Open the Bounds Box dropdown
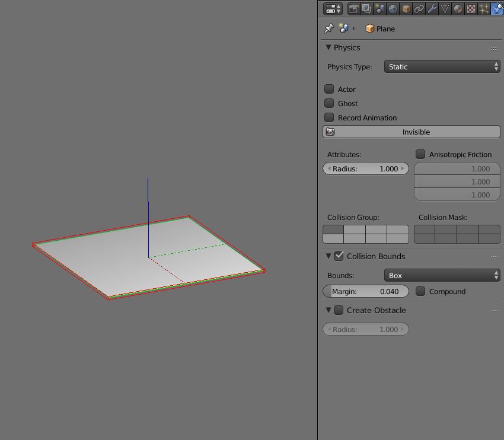The width and height of the screenshot is (504, 440). coord(442,275)
